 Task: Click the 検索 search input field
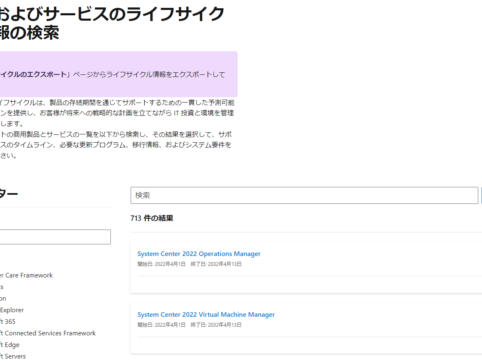click(x=304, y=195)
